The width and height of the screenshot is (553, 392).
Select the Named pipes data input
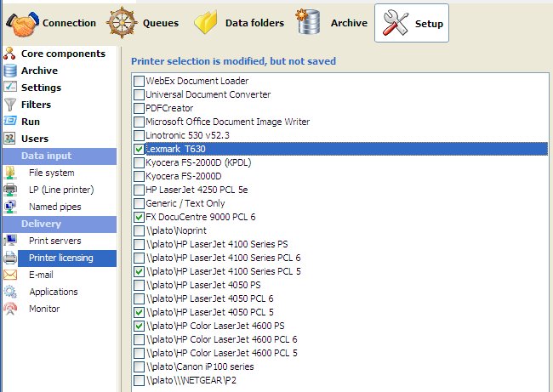tap(57, 207)
